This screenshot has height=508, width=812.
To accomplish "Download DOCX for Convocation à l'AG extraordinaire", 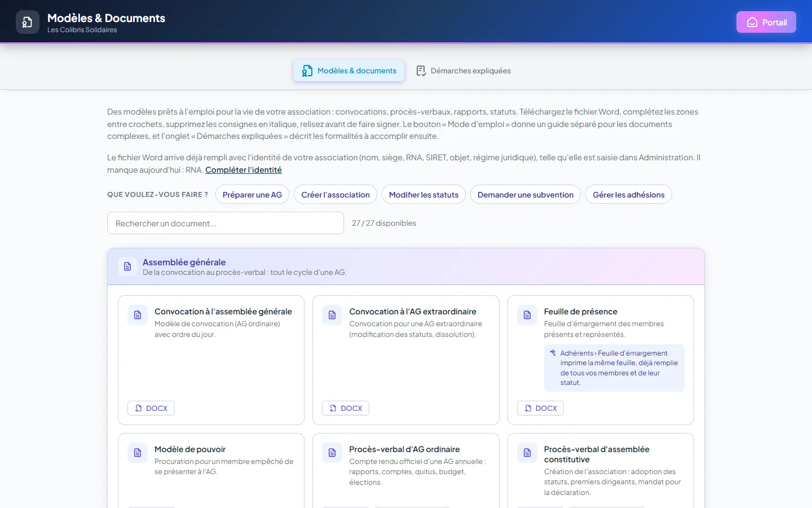I will click(346, 408).
